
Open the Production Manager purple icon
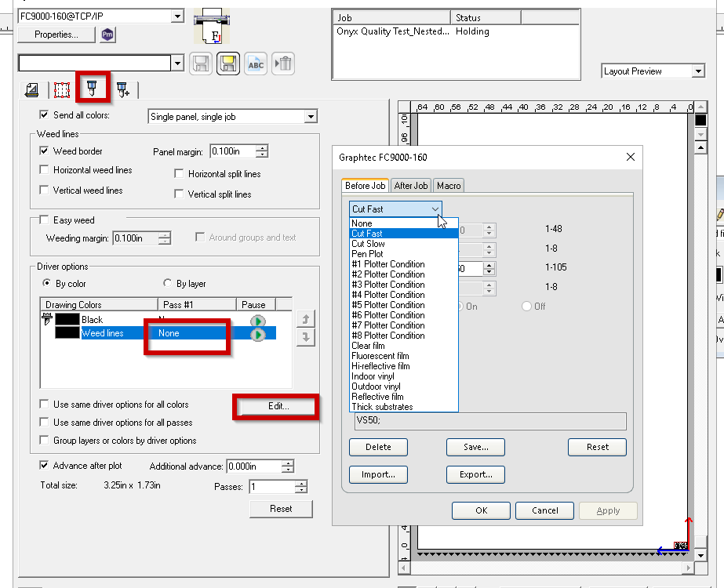[107, 34]
